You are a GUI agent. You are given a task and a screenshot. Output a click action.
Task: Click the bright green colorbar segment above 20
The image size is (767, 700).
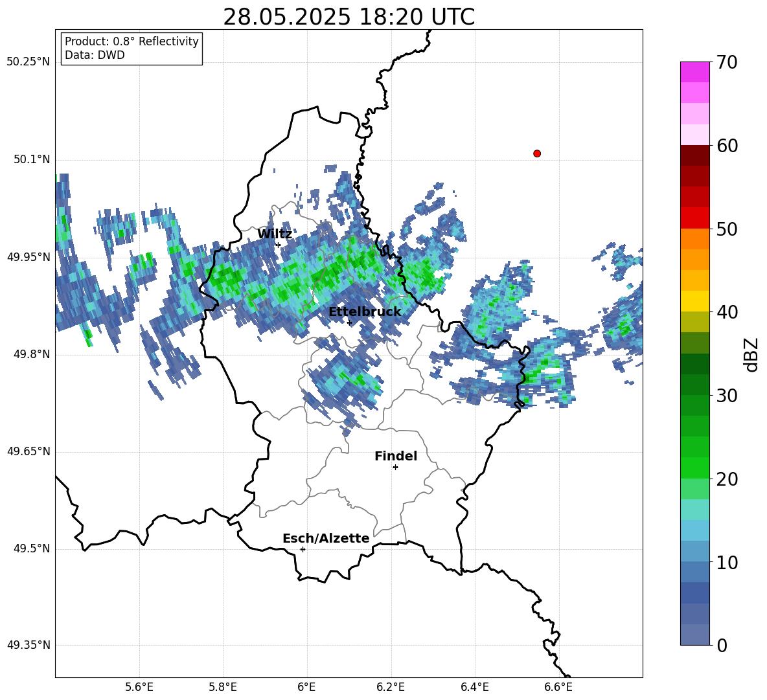695,468
